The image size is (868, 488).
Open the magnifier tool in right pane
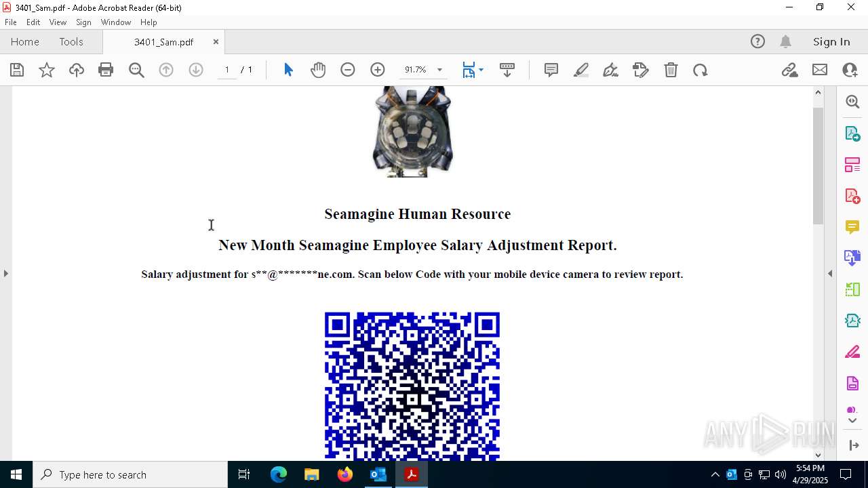[x=852, y=102]
